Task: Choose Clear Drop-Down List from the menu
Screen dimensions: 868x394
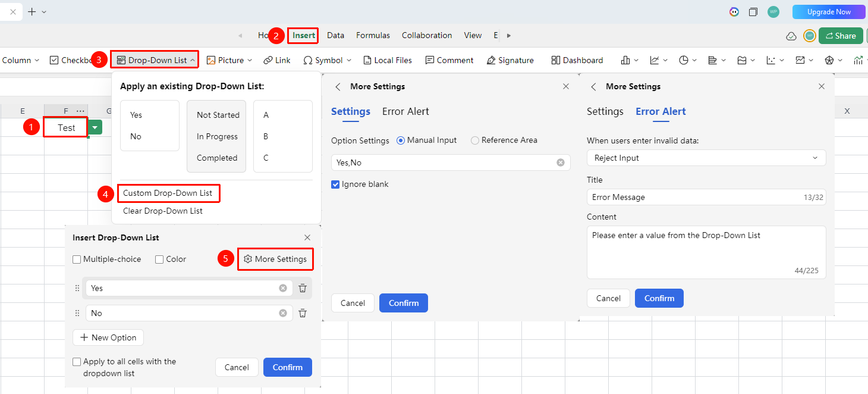Action: tap(163, 211)
